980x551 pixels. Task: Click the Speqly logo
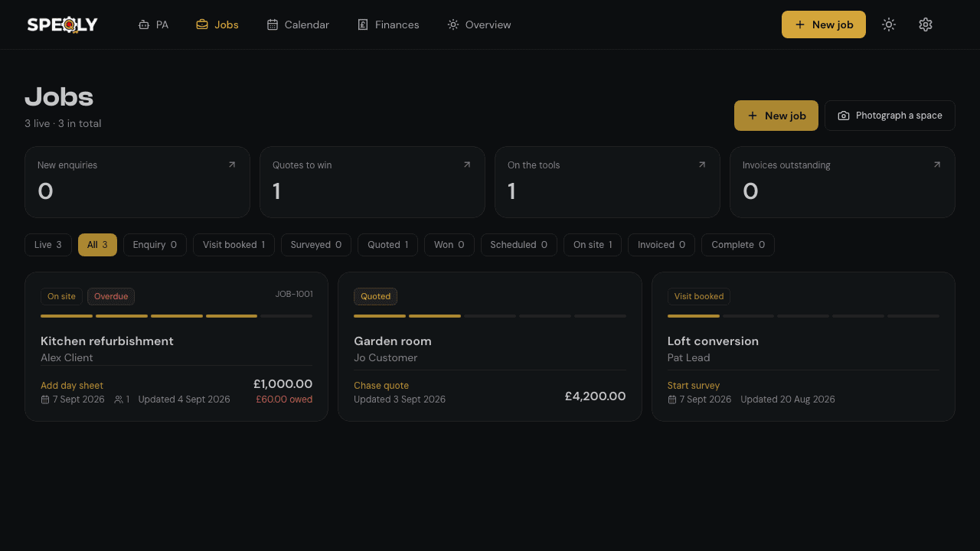(x=63, y=24)
